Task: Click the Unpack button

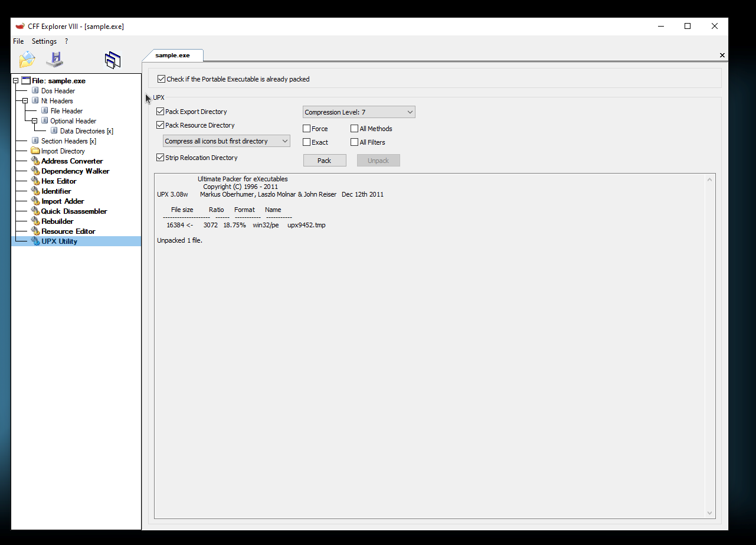Action: coord(378,161)
